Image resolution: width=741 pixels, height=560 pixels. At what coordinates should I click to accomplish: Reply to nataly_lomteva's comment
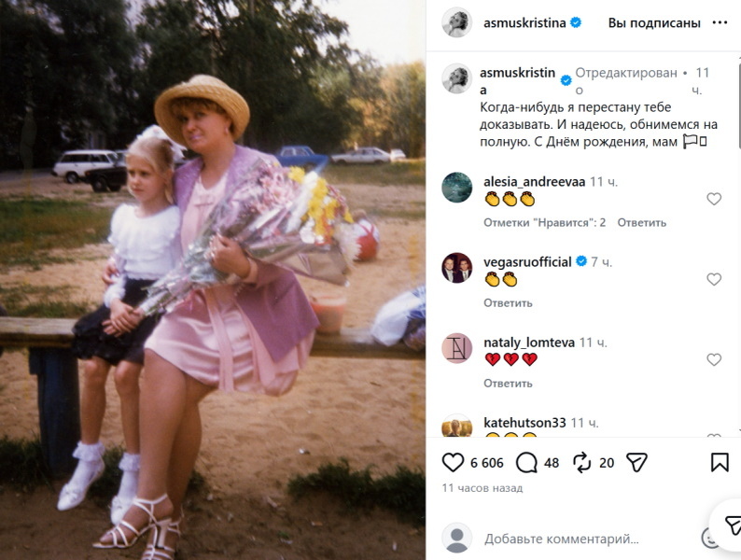point(508,384)
